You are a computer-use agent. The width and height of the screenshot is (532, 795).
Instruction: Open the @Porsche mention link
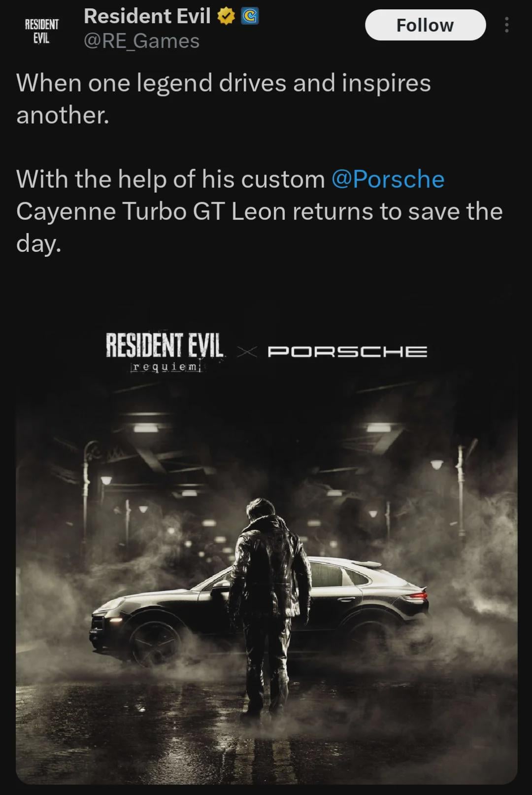pos(388,179)
